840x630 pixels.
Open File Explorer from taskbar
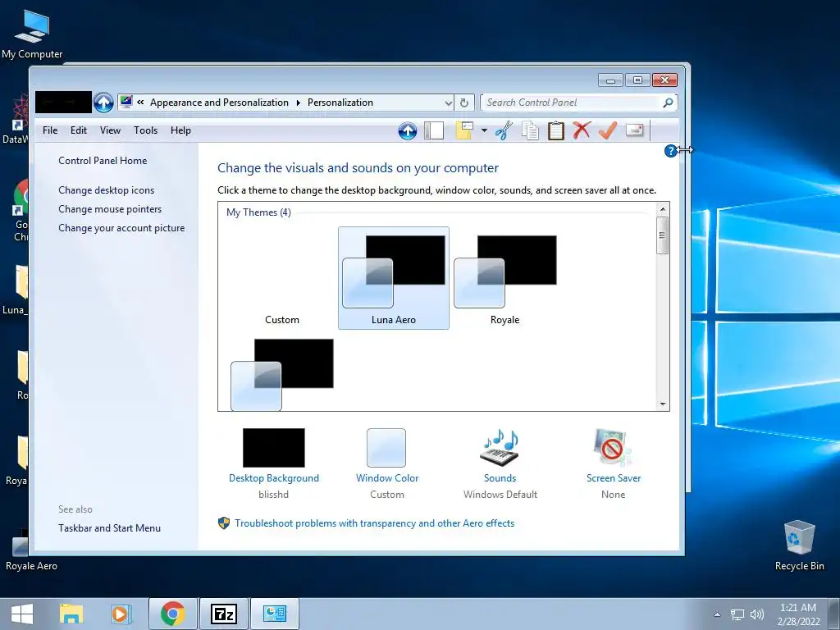71,614
